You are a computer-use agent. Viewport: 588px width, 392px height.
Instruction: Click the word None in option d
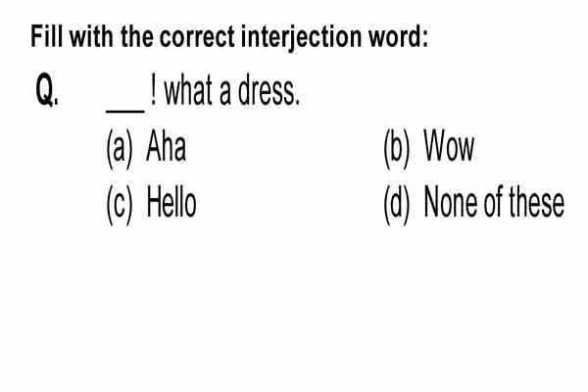click(451, 203)
